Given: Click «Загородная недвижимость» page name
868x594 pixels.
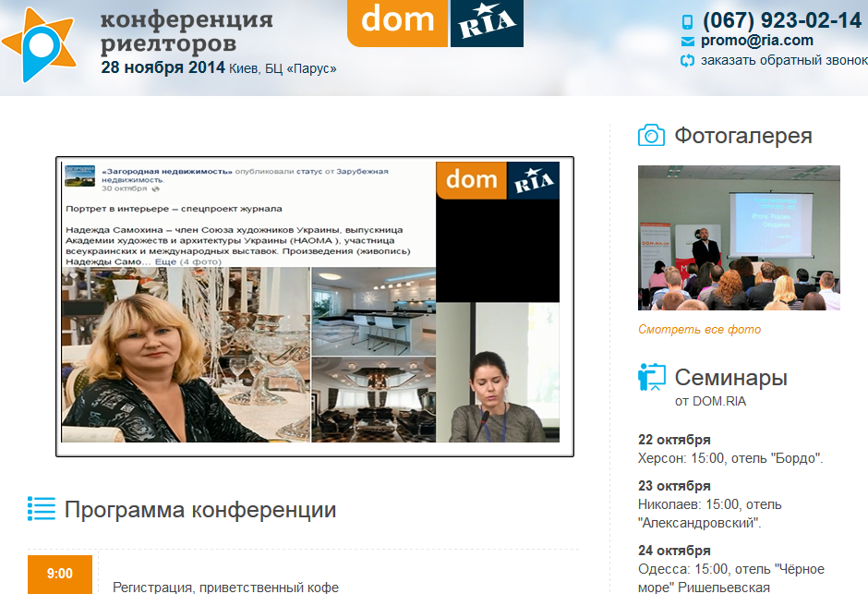Looking at the screenshot, I should [x=167, y=172].
